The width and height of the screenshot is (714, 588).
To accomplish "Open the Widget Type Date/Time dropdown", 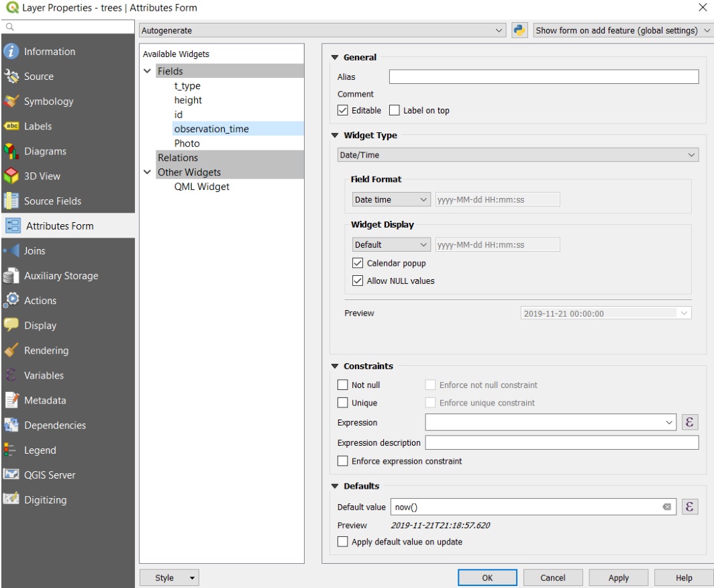I will click(x=517, y=155).
